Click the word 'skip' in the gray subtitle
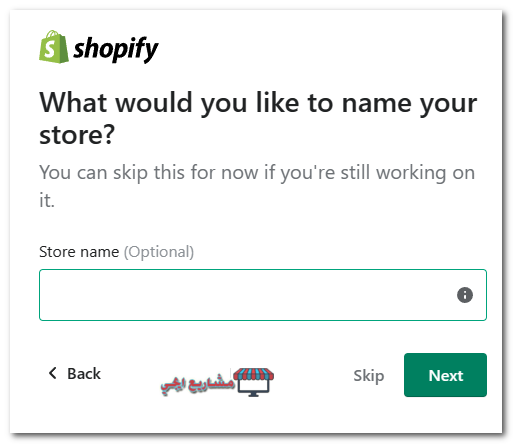Image resolution: width=513 pixels, height=444 pixels. 130,173
